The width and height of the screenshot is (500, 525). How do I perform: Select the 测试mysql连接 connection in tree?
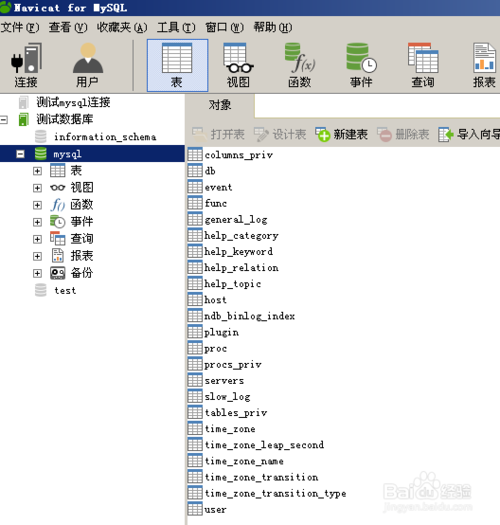(73, 102)
